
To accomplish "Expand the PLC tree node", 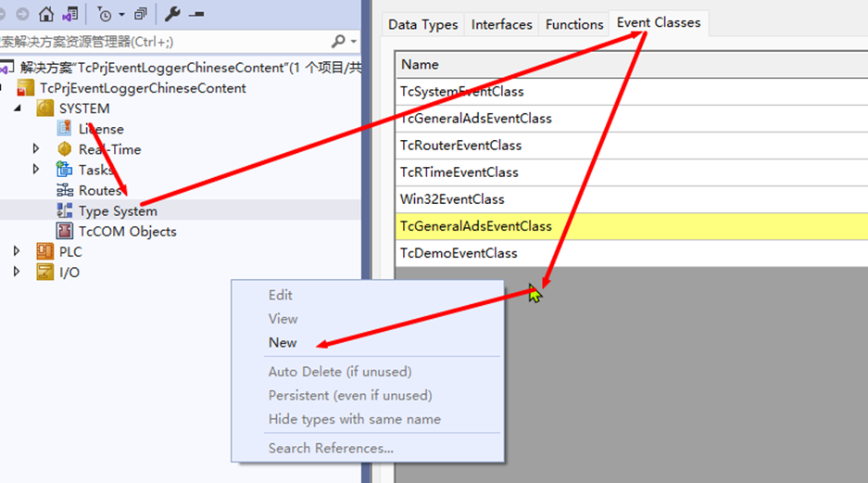I will (17, 251).
